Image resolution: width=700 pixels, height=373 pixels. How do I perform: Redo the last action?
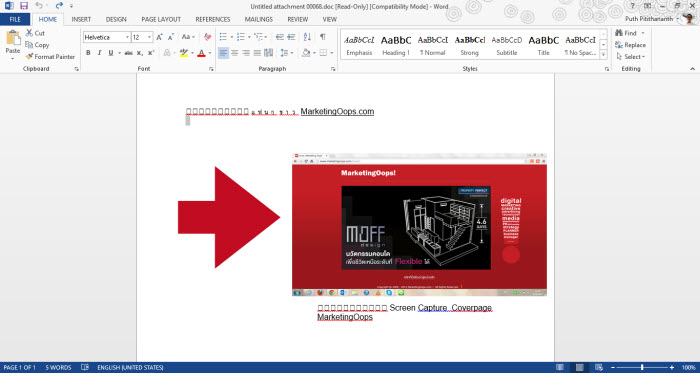click(59, 6)
